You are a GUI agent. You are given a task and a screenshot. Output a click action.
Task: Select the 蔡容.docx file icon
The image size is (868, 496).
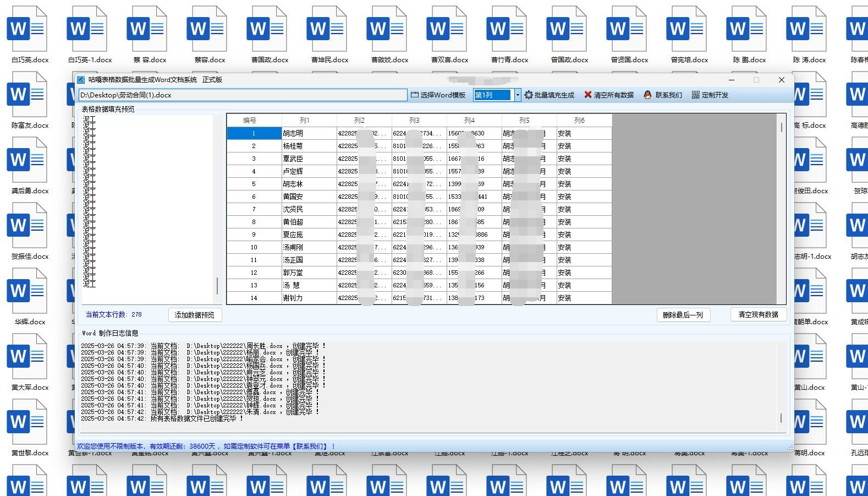point(207,29)
